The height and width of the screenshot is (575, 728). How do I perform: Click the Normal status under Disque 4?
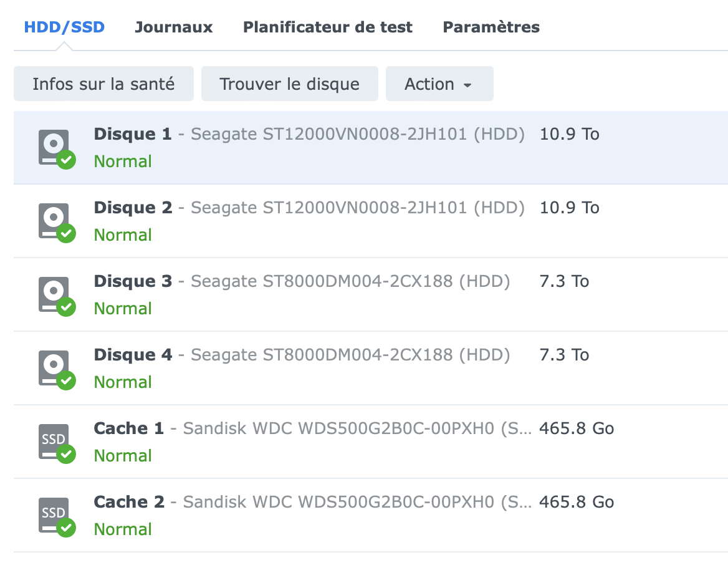coord(123,382)
